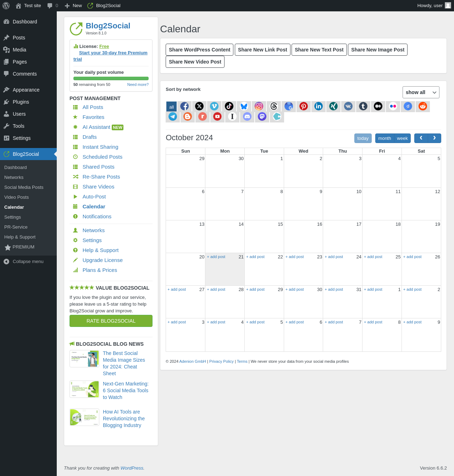This screenshot has width=454, height=476.
Task: Filter calendar by X (Twitter) network
Action: [199, 106]
